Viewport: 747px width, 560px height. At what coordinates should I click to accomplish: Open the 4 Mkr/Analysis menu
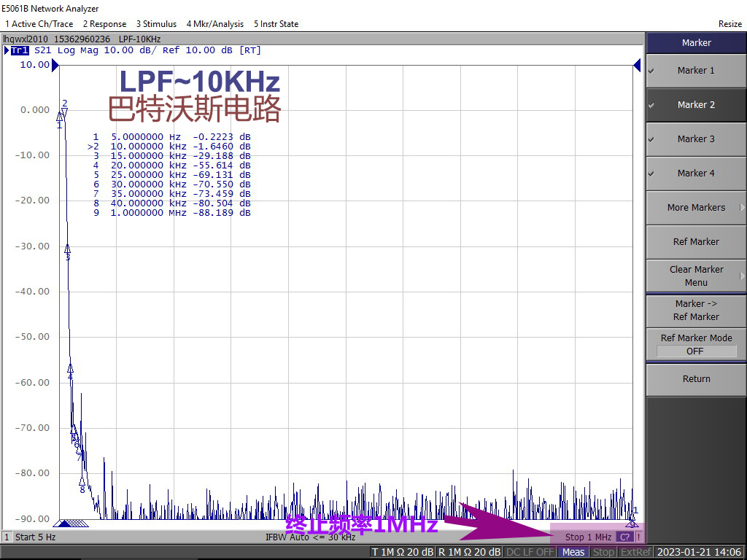214,24
